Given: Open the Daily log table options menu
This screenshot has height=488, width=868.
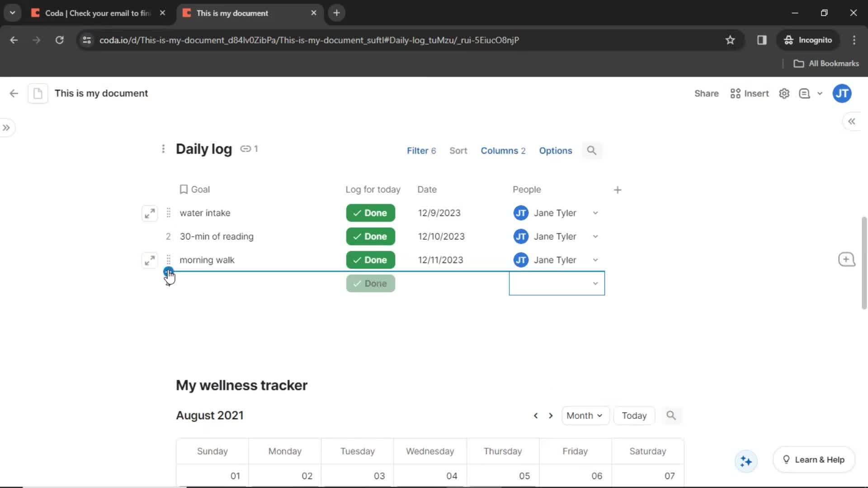Looking at the screenshot, I should click(555, 151).
